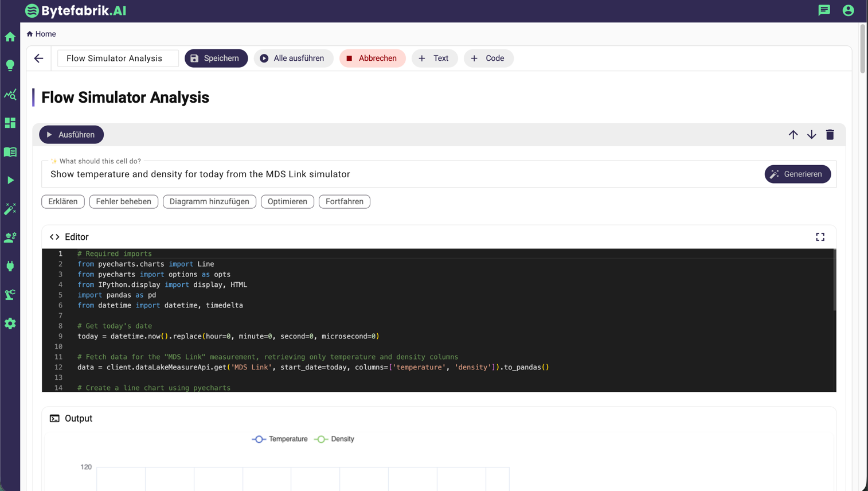
Task: Move the cell up with the arrow icon
Action: tap(793, 134)
